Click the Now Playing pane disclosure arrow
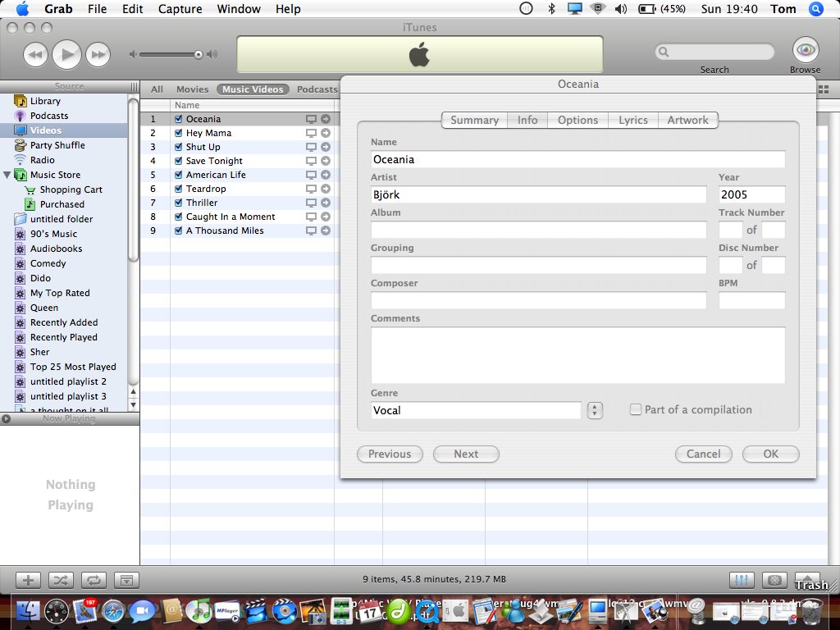 pyautogui.click(x=6, y=419)
